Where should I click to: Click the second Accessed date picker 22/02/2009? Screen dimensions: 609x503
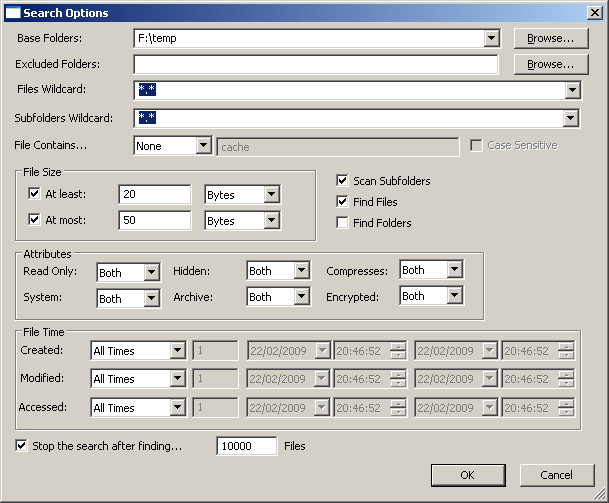click(456, 407)
